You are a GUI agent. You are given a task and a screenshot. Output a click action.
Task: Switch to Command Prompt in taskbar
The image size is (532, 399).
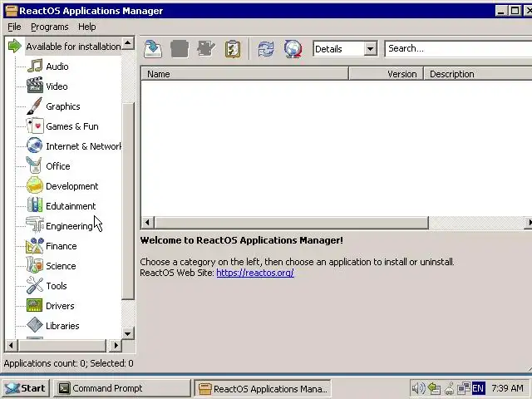(x=122, y=388)
